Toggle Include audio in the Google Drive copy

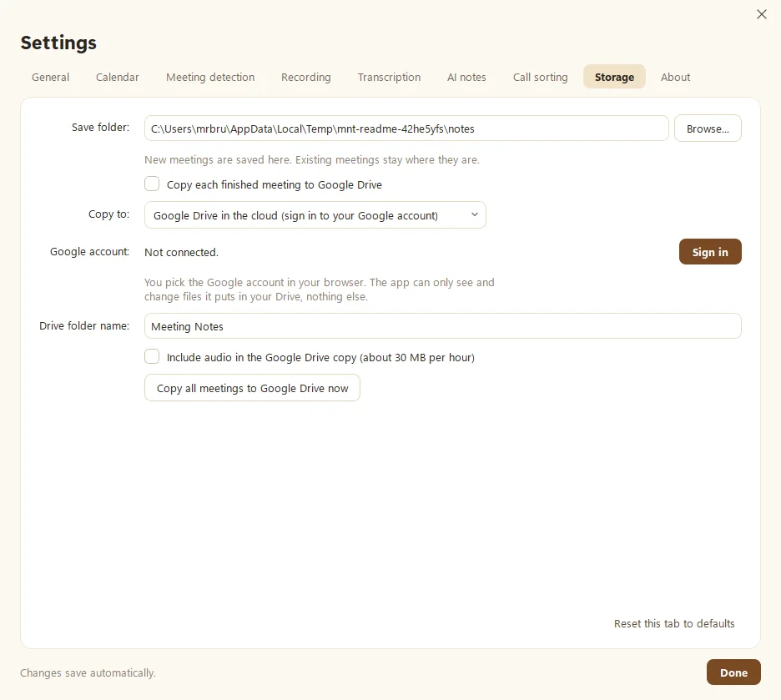point(152,356)
